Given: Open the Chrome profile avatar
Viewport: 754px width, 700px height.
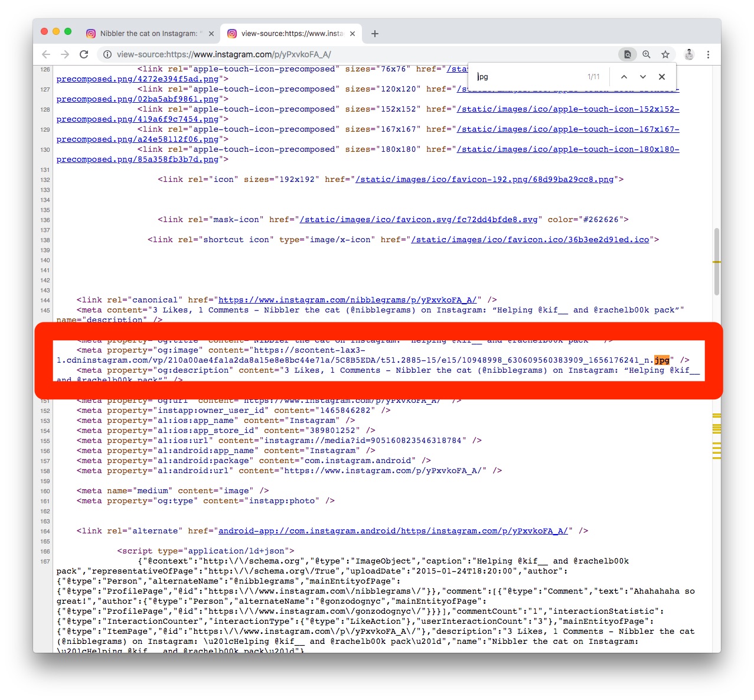Looking at the screenshot, I should [x=689, y=54].
